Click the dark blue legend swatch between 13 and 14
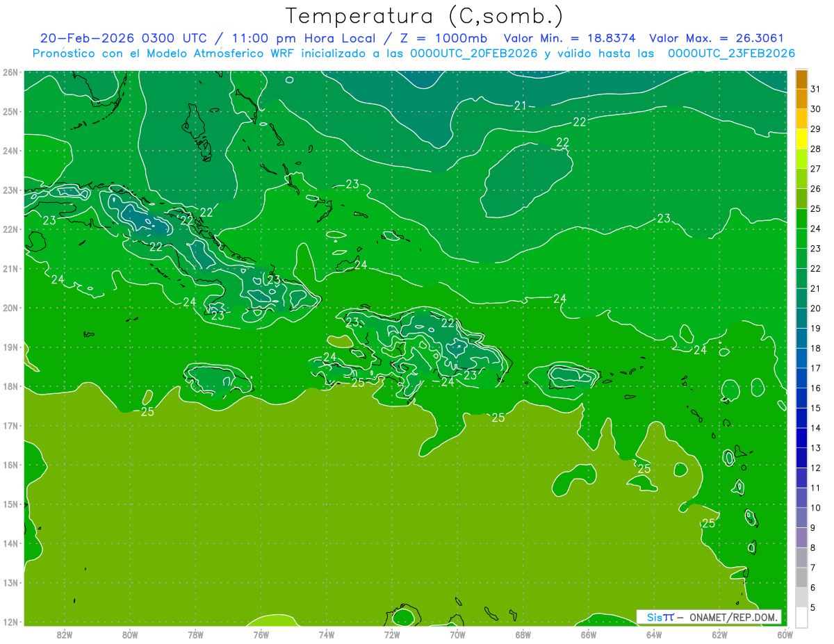834x644 pixels. [801, 438]
